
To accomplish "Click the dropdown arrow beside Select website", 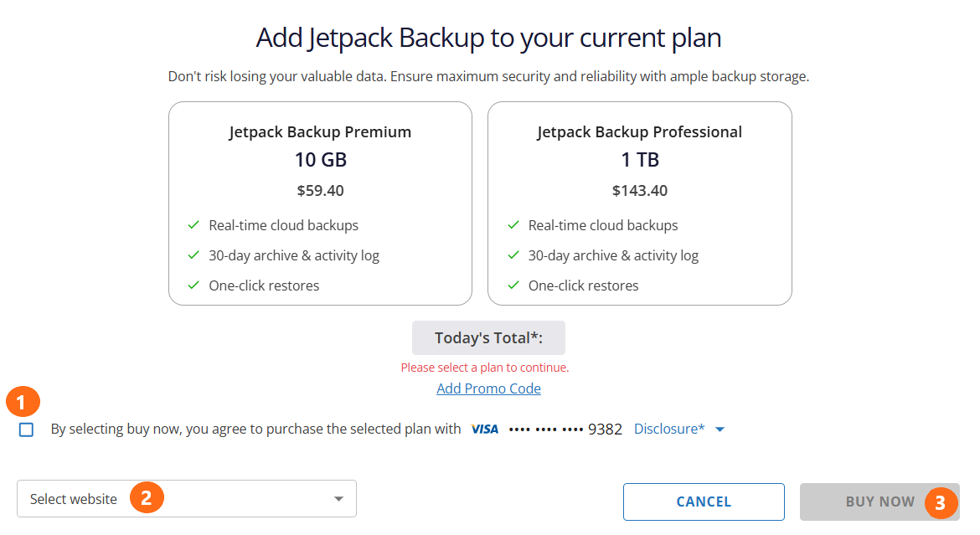I will click(338, 497).
